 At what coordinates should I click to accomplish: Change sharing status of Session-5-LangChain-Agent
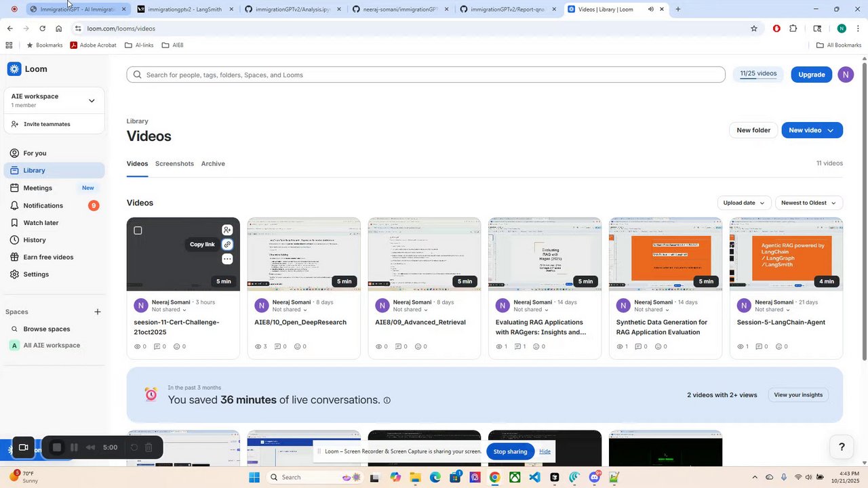click(x=773, y=310)
